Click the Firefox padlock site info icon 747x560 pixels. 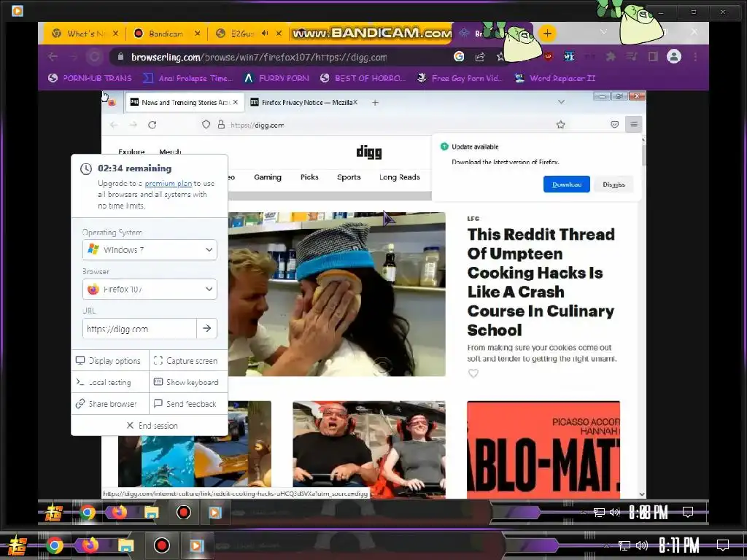[221, 124]
